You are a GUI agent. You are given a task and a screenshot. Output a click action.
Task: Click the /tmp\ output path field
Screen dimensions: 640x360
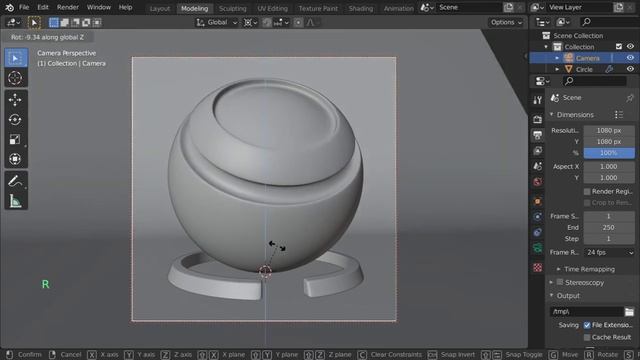point(586,312)
